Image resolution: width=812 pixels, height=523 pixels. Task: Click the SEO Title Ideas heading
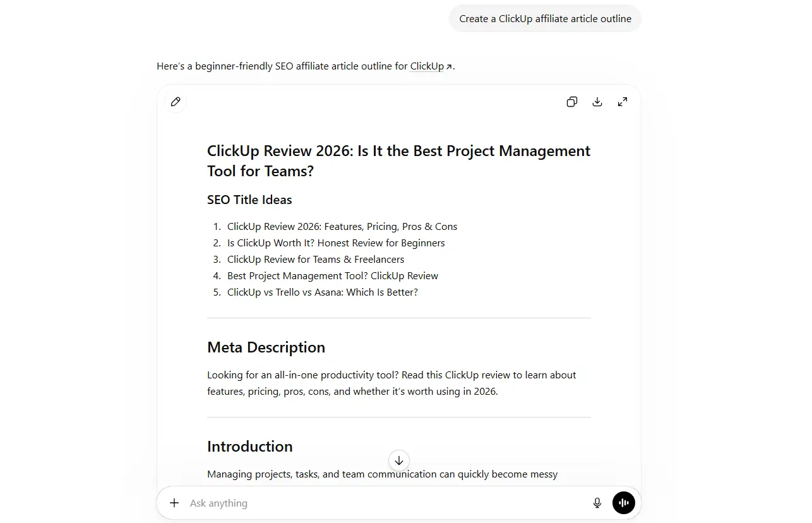tap(249, 200)
